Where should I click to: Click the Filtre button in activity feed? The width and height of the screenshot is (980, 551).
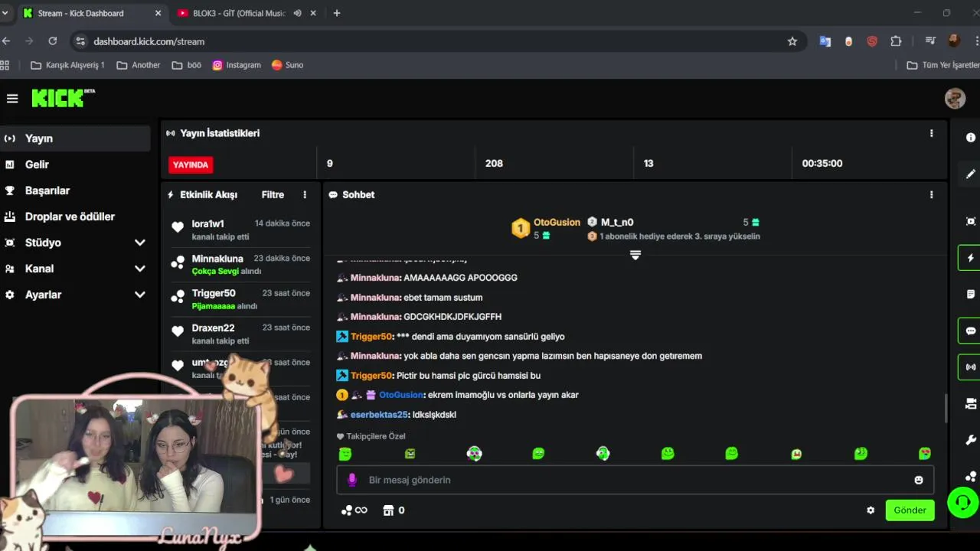pos(273,195)
